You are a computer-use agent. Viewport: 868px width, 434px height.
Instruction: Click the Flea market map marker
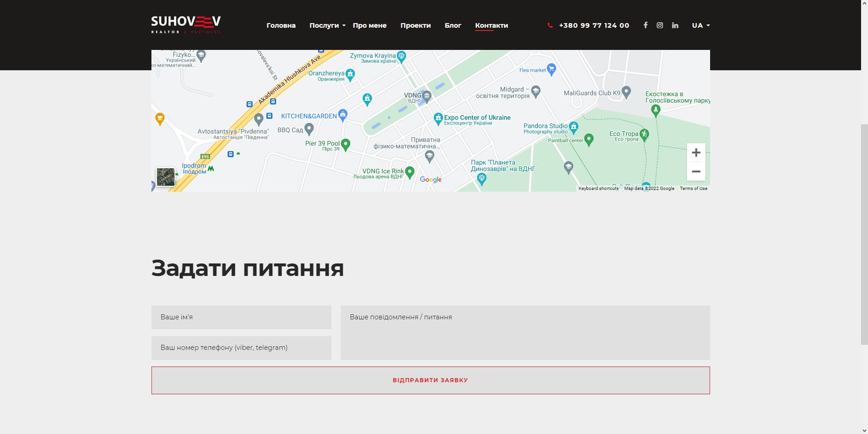551,69
